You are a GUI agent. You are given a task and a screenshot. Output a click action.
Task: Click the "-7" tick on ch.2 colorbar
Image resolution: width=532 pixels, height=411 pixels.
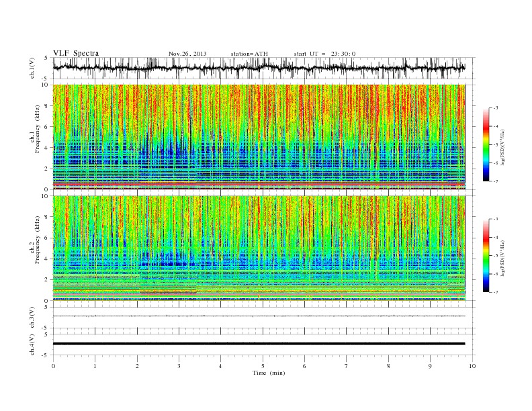[x=496, y=292]
